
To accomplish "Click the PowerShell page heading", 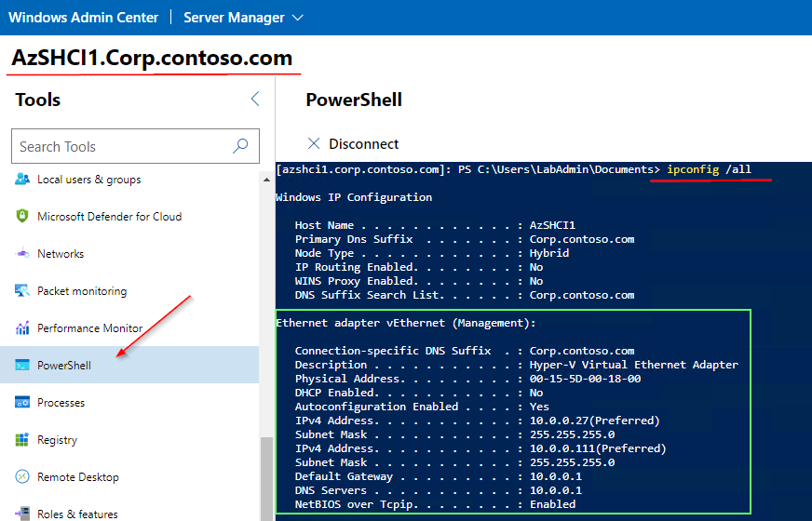I will pyautogui.click(x=354, y=100).
